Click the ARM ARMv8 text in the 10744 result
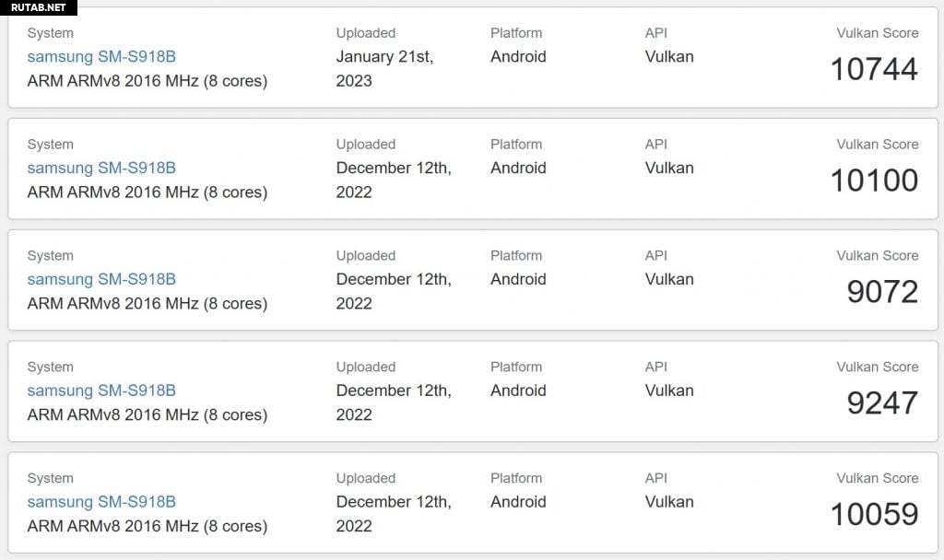 coord(147,81)
